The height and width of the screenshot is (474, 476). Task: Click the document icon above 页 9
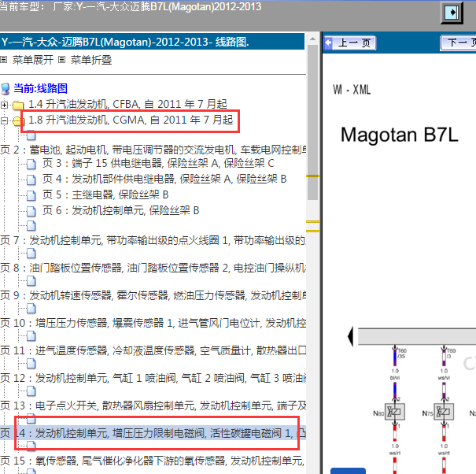click(x=31, y=281)
